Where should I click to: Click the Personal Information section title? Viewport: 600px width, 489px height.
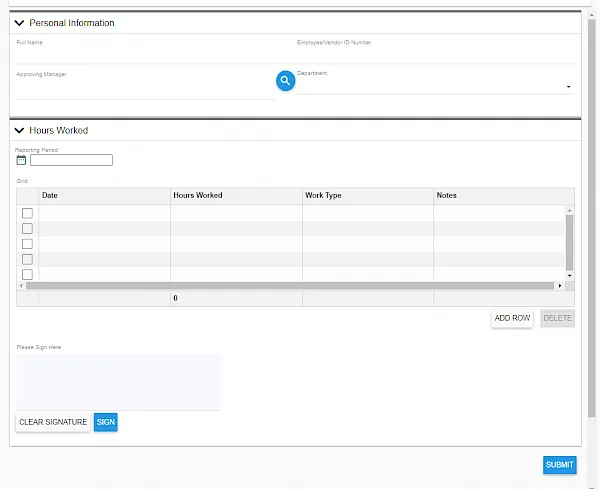tap(72, 23)
